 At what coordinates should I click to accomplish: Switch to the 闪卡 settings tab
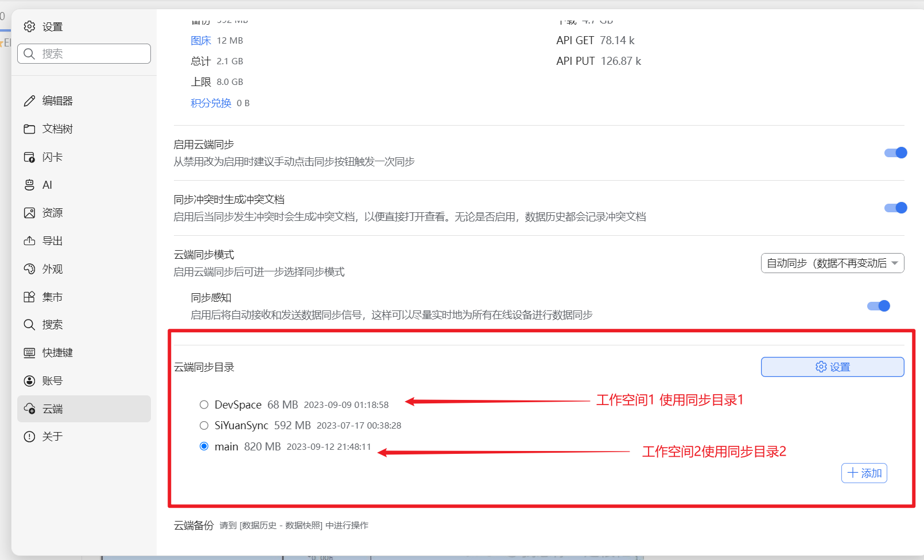click(x=84, y=157)
